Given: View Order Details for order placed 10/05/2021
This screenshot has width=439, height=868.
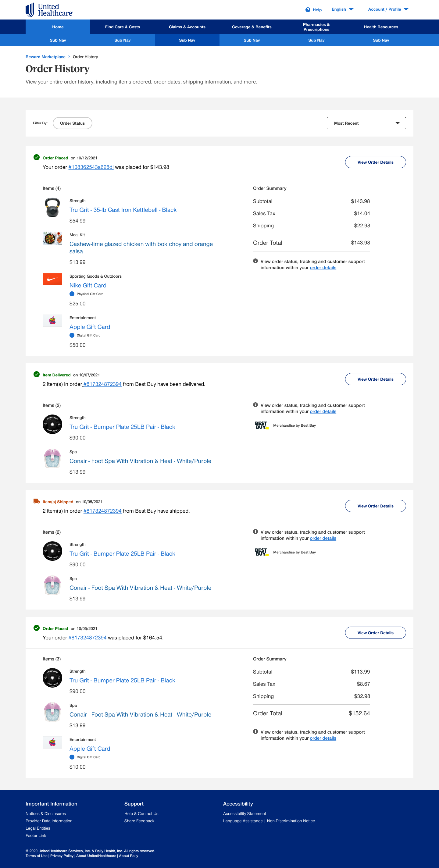Looking at the screenshot, I should (375, 632).
